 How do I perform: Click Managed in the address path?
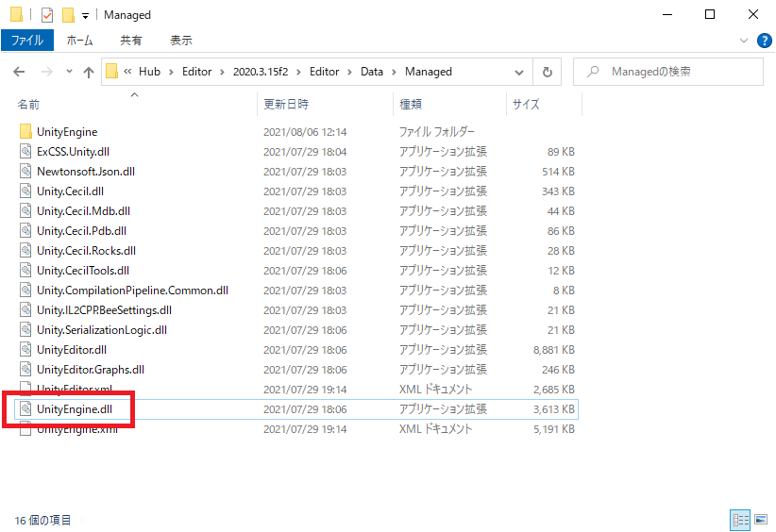pos(428,72)
